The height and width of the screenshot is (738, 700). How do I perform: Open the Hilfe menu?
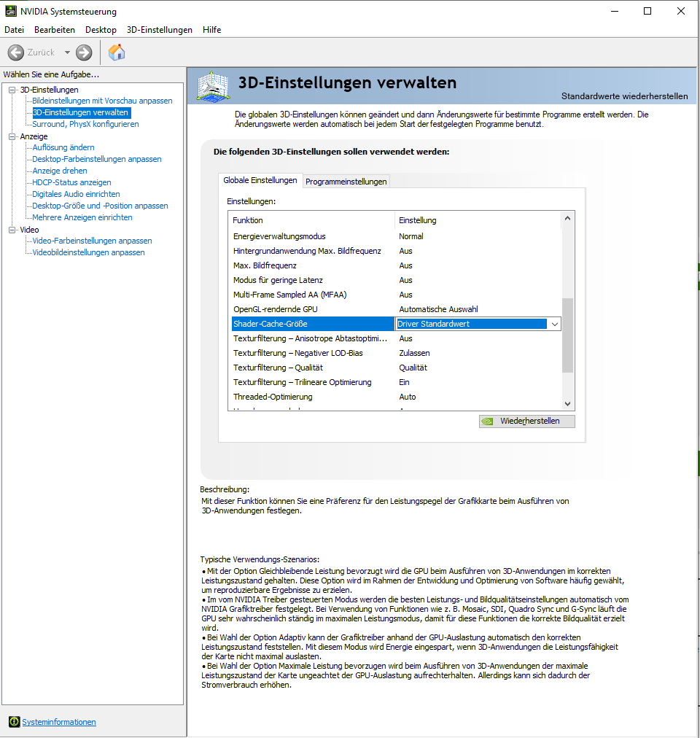(x=212, y=30)
